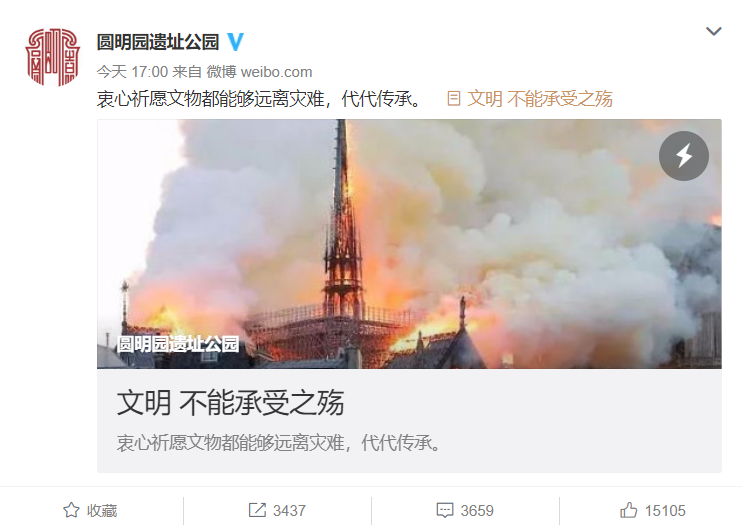Open the orange 文明 不能承受之殇 article link
Viewport: 742px width, 532px height.
point(539,99)
